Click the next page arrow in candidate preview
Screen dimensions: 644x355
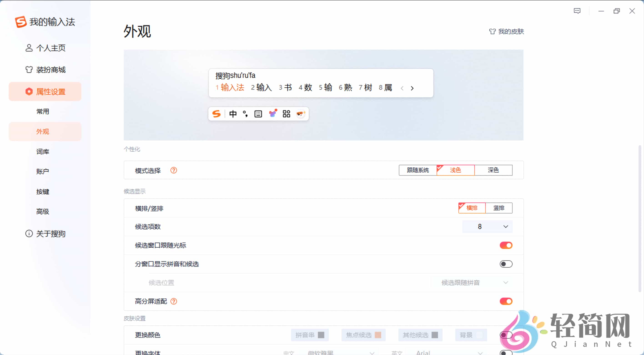(412, 88)
